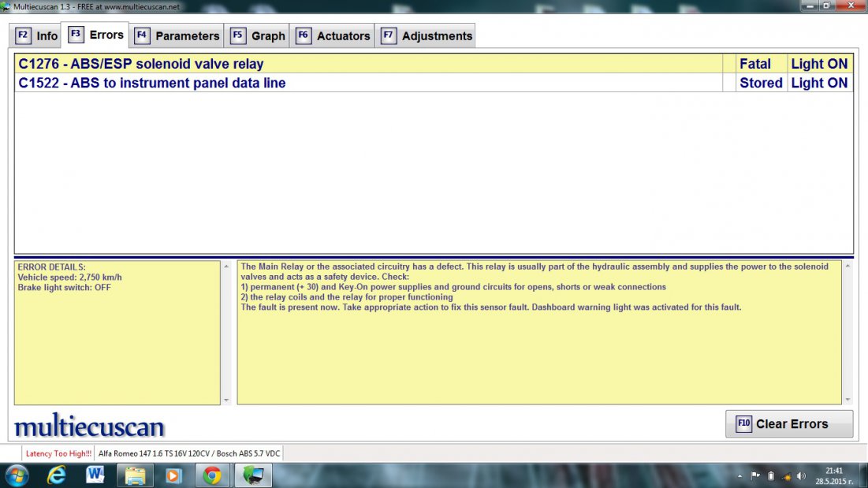Open the media player taskbar icon
The height and width of the screenshot is (488, 868).
[x=173, y=475]
